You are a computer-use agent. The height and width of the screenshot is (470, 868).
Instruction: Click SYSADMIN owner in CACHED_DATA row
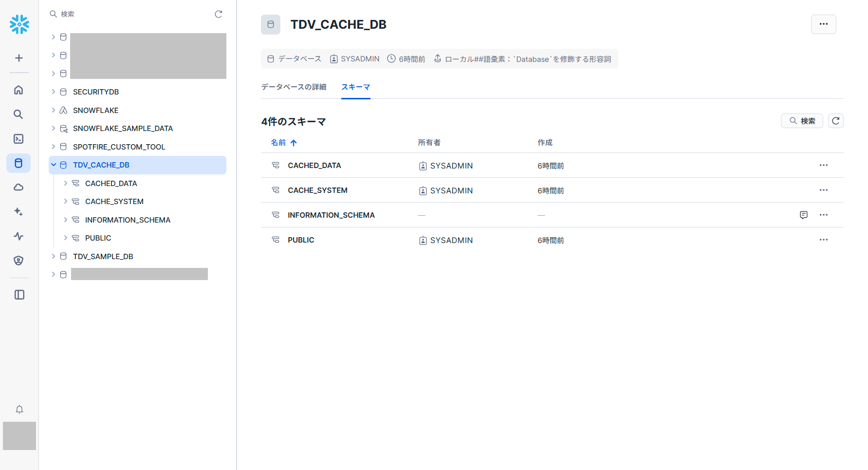pos(451,166)
